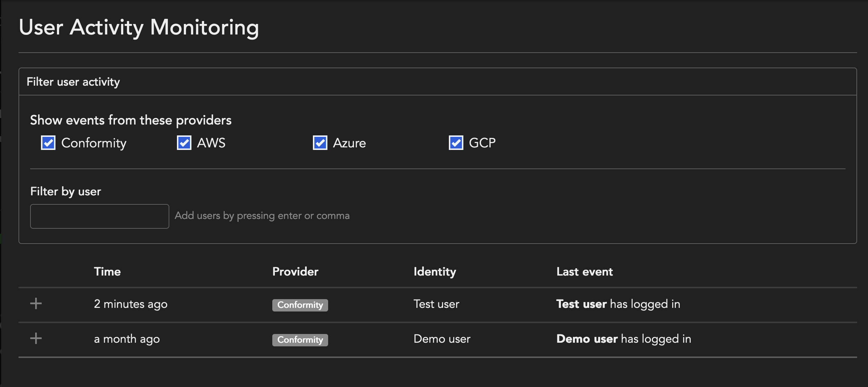This screenshot has width=868, height=387.
Task: Click the User Activity Monitoring title
Action: pos(139,27)
